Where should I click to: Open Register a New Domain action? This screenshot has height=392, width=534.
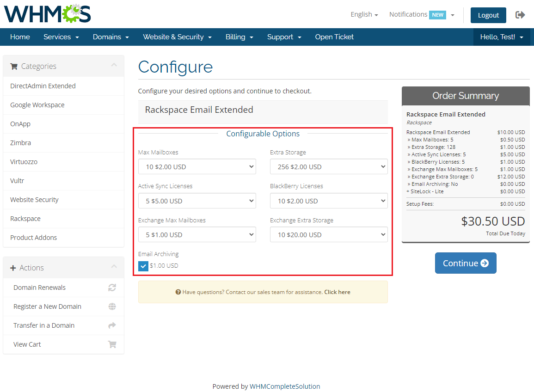(x=63, y=306)
